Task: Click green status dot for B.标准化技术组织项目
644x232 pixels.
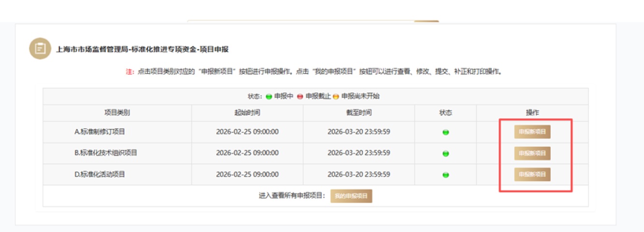Action: [x=445, y=153]
